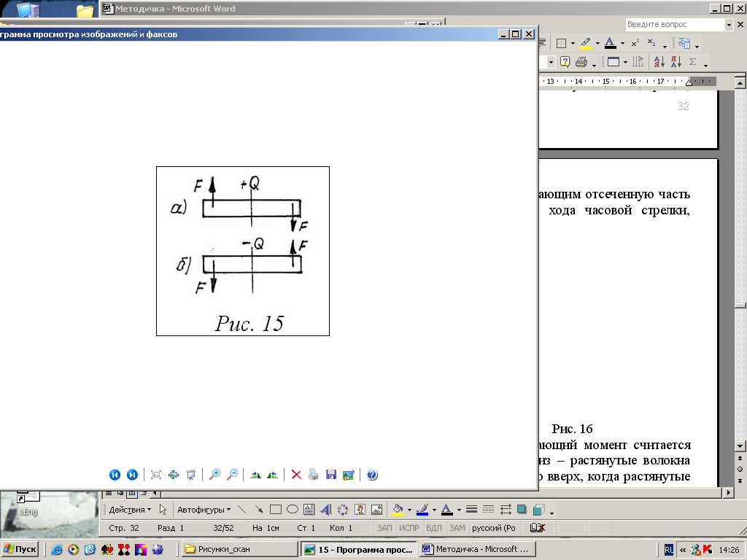Save image copy with floppy icon
Viewport: 747px width, 560px height.
[331, 475]
